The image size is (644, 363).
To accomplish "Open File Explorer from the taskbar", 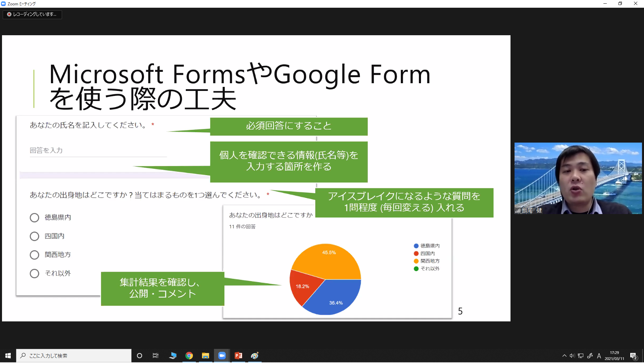I will click(206, 356).
